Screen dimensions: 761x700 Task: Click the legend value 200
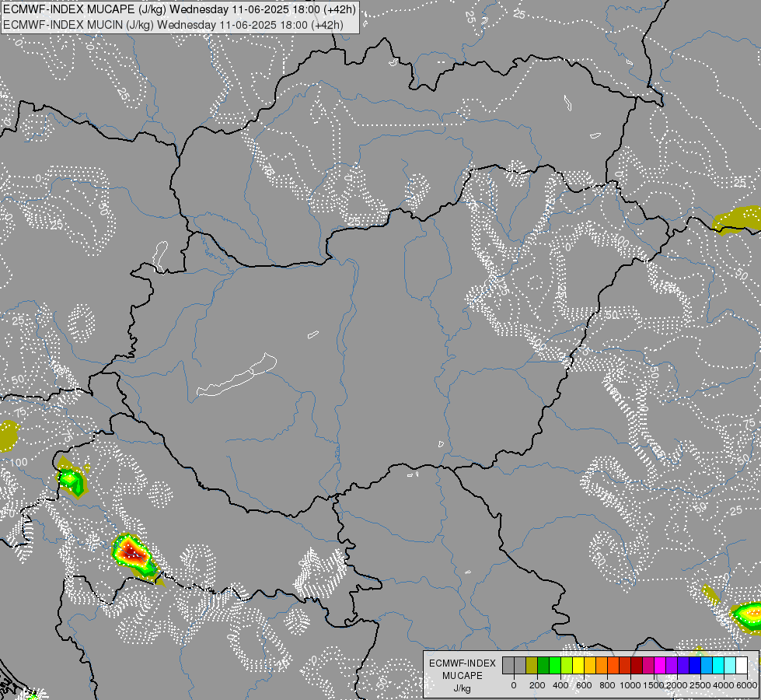537,685
